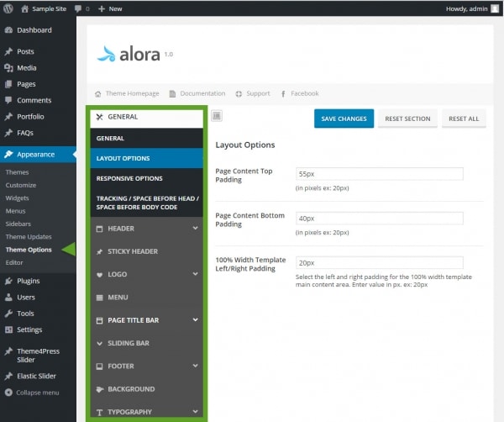504x422 pixels.
Task: Open General subsection
Action: 146,139
